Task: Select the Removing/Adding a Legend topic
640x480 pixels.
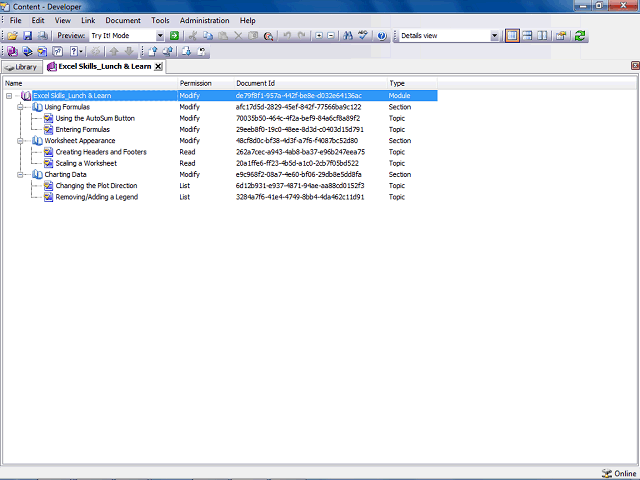Action: click(97, 197)
